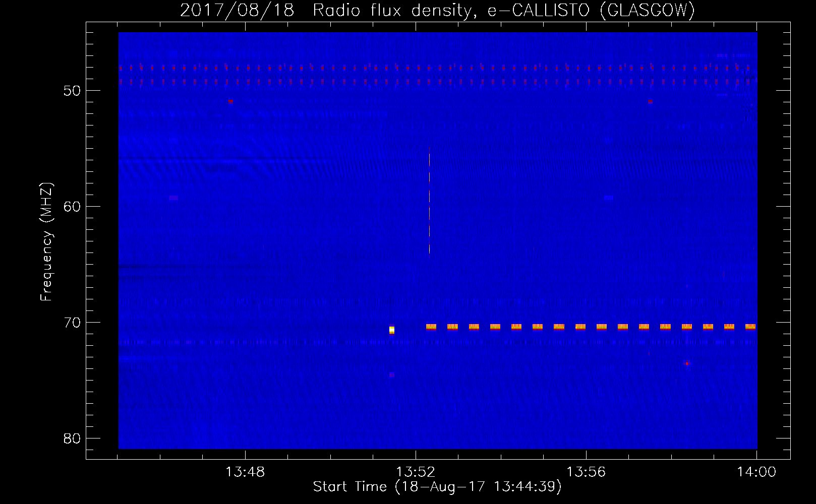Click the bright yellow-white burst near 13:51
The width and height of the screenshot is (816, 504).
392,330
